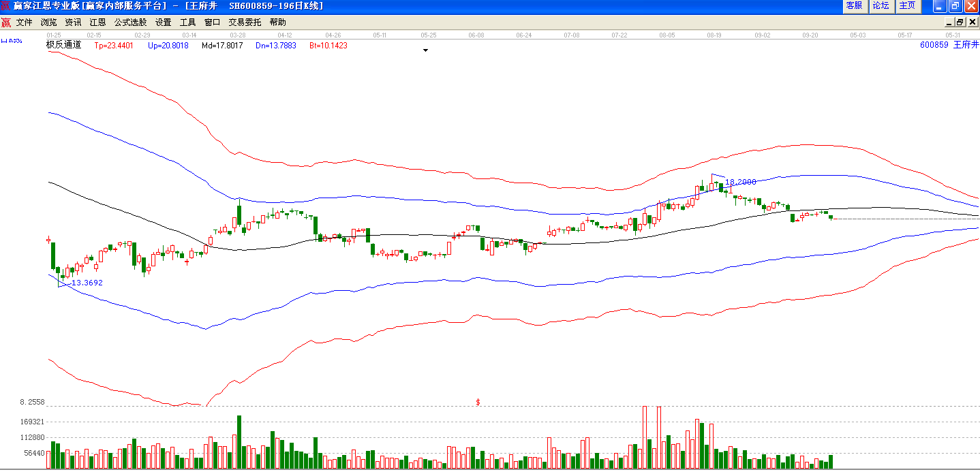
Task: Click the Tp=23.4401 value
Action: 114,46
